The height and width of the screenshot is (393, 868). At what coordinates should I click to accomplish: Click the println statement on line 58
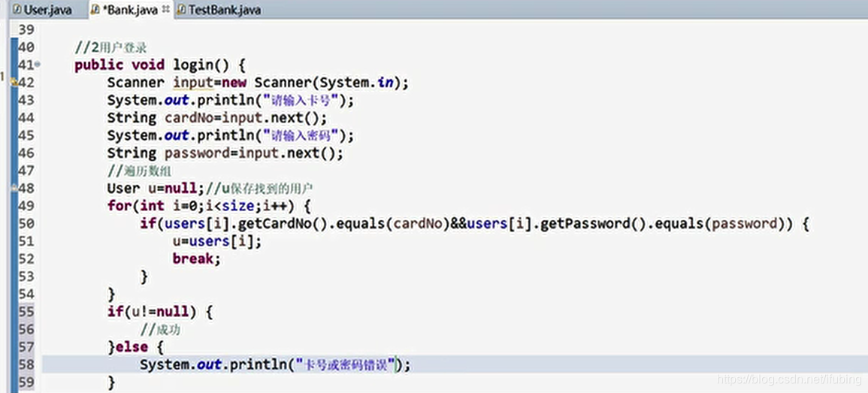[275, 364]
